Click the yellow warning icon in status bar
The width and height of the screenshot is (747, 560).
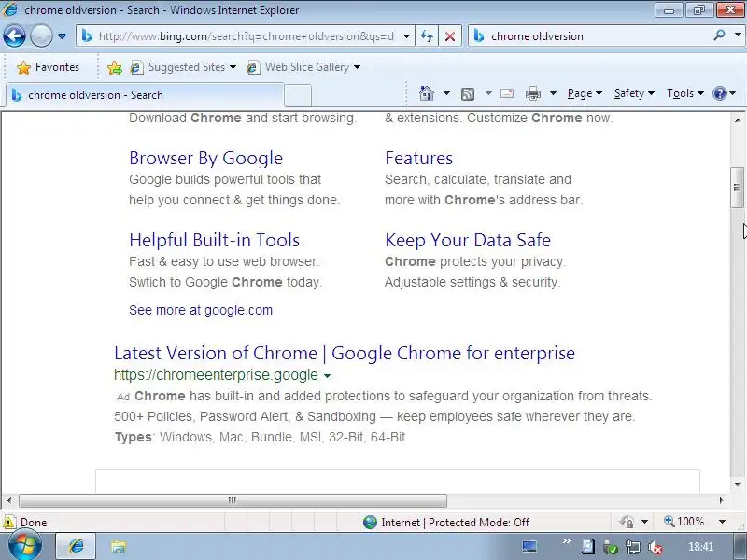coord(8,522)
